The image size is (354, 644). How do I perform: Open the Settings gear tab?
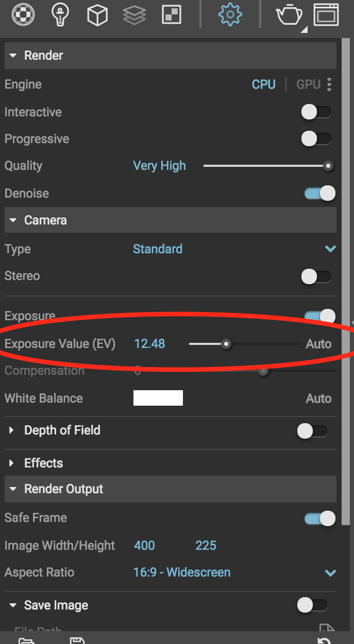[x=230, y=15]
